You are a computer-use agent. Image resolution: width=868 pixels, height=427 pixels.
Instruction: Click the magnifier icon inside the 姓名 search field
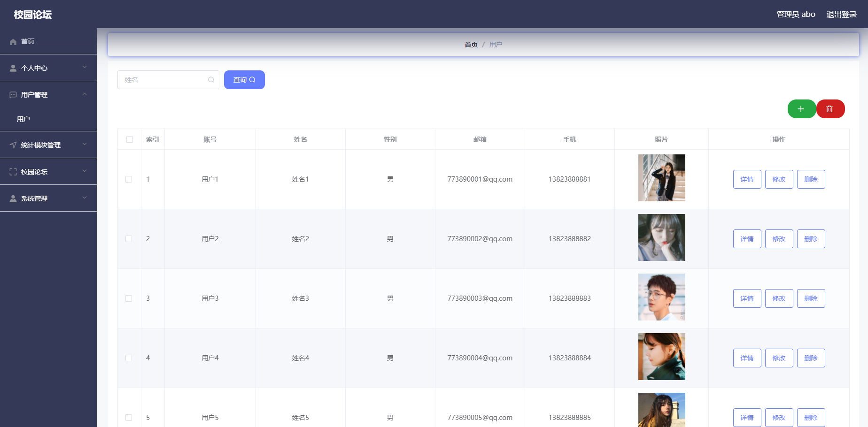tap(211, 80)
